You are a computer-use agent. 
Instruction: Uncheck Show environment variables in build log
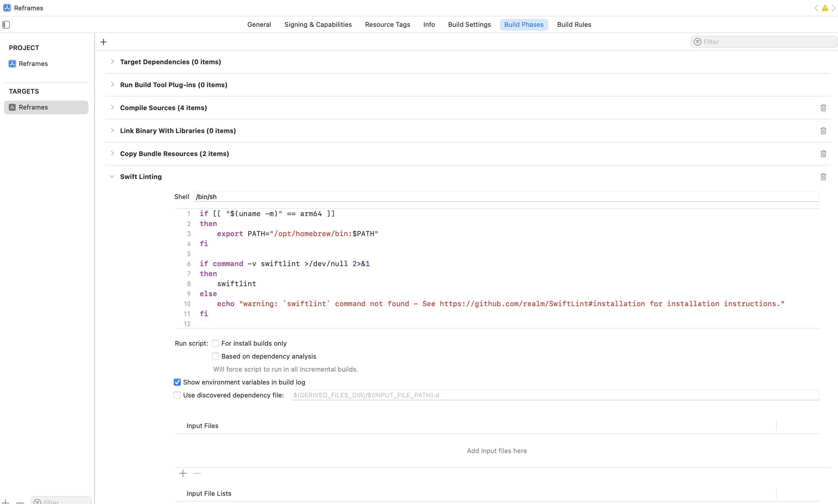177,382
